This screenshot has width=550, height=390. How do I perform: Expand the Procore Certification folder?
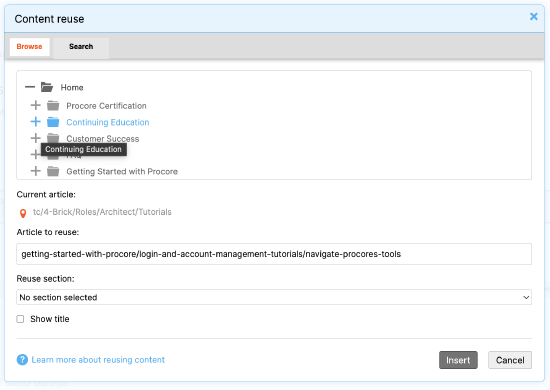(35, 105)
